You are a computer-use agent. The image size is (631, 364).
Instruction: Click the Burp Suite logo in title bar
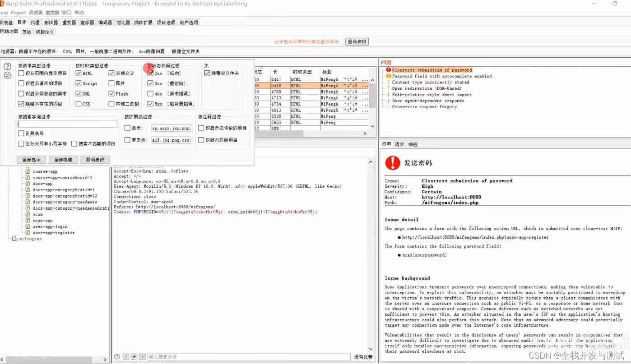2,4
